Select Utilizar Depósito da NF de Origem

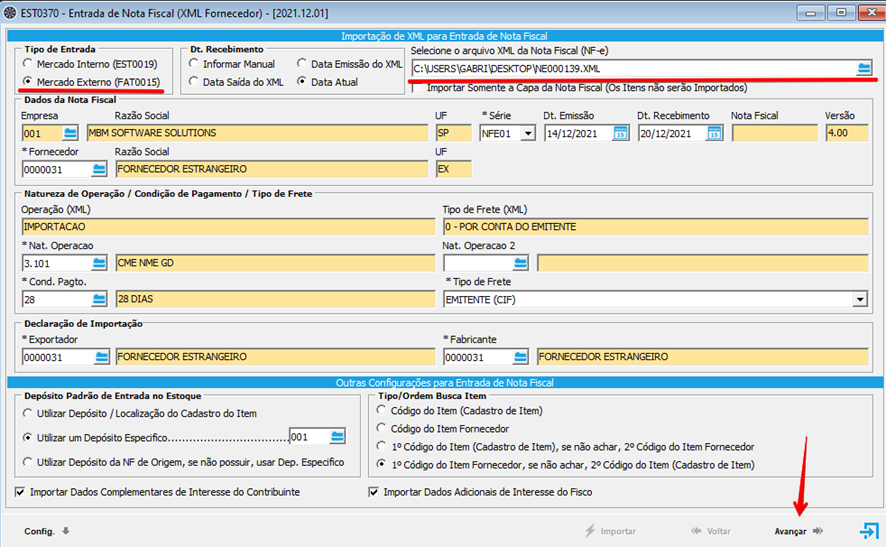pos(183,462)
